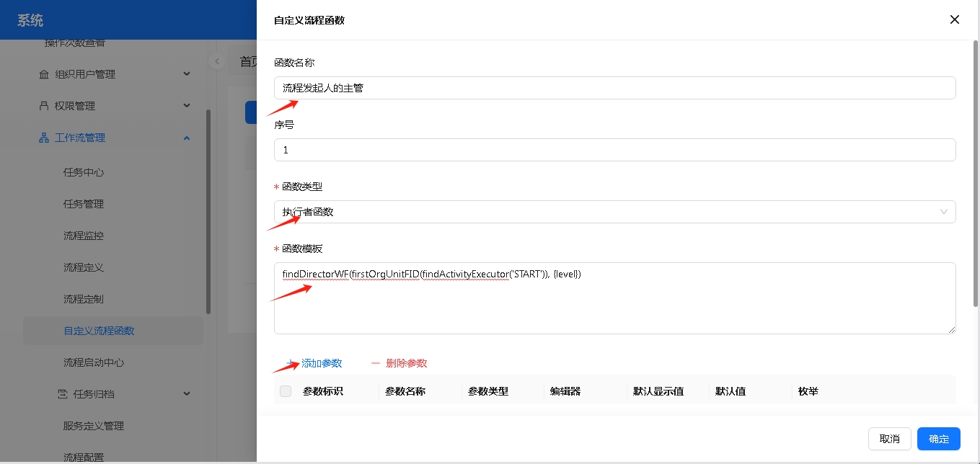Close the 自定义流程函数 dialog
This screenshot has height=464, width=980.
[955, 19]
